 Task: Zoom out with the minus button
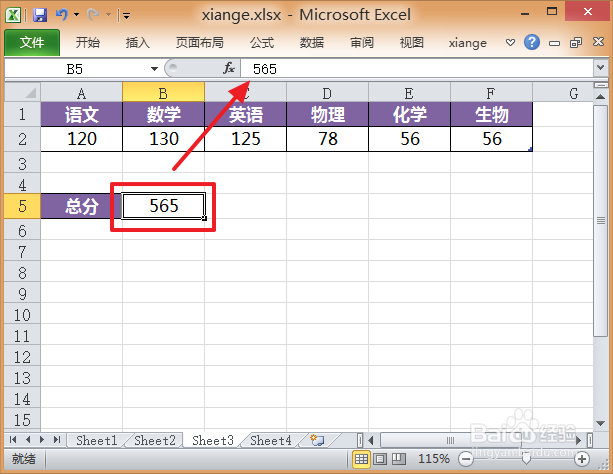click(x=466, y=459)
